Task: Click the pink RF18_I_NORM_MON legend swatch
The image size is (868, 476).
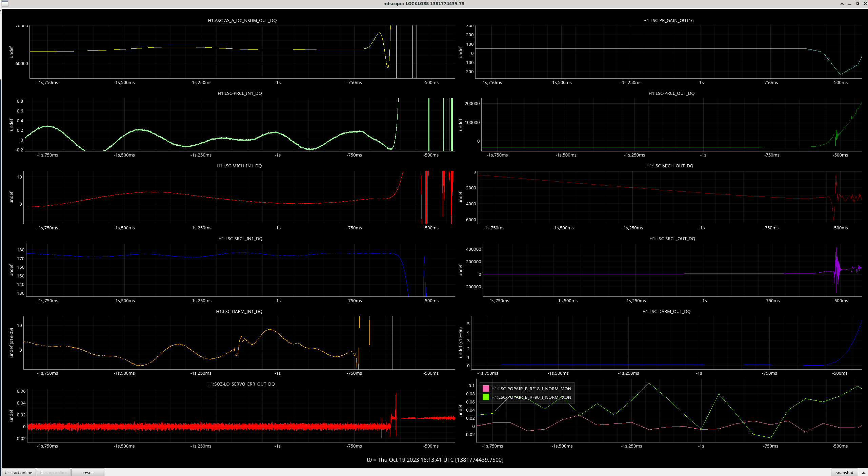Action: (486, 389)
